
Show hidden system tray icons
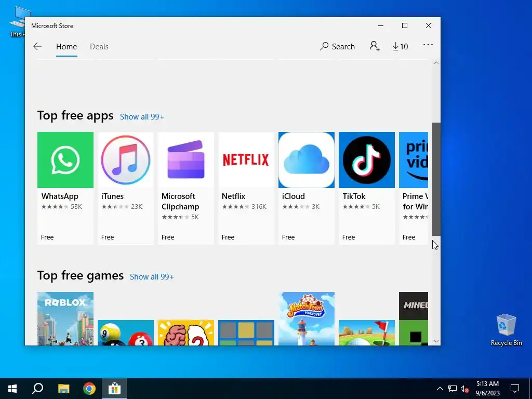pos(440,389)
